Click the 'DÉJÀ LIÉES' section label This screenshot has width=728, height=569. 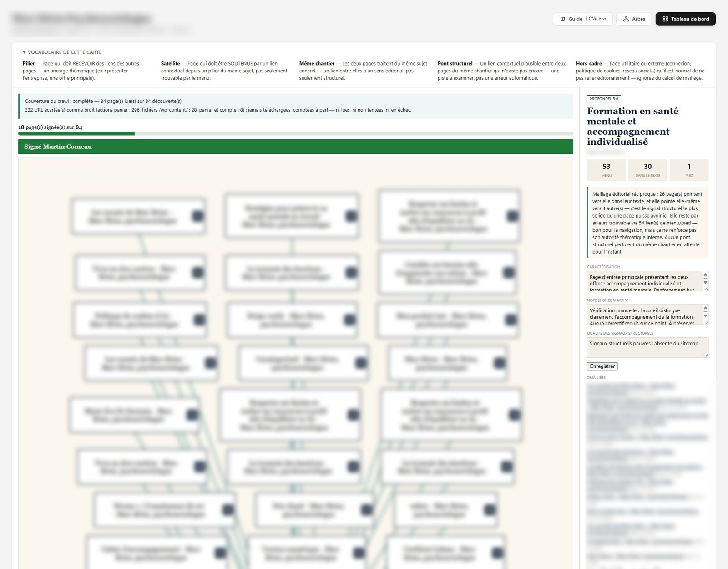pos(596,378)
